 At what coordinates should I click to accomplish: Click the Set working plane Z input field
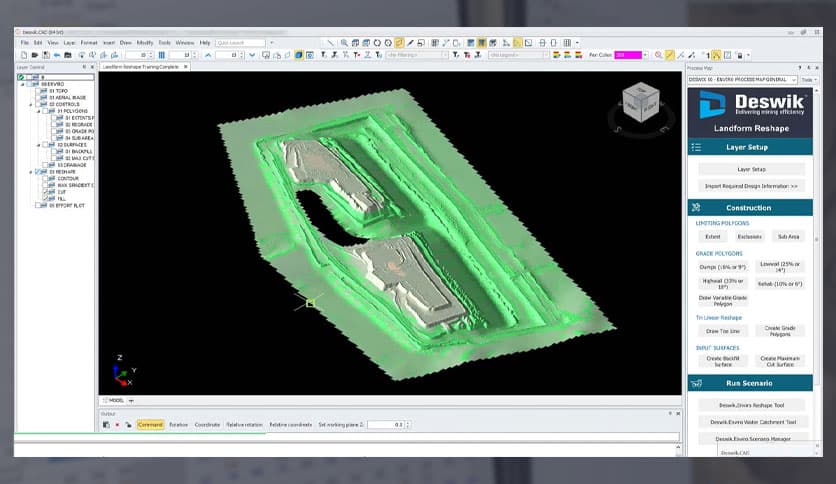(x=384, y=425)
